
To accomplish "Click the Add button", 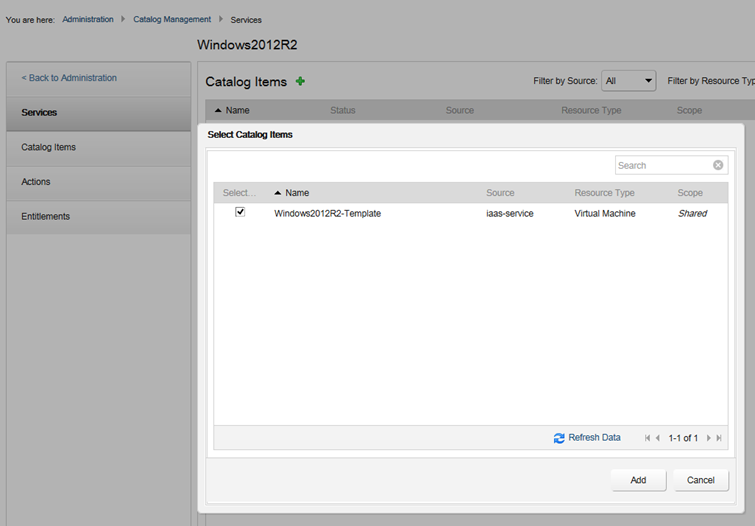I will coord(638,480).
